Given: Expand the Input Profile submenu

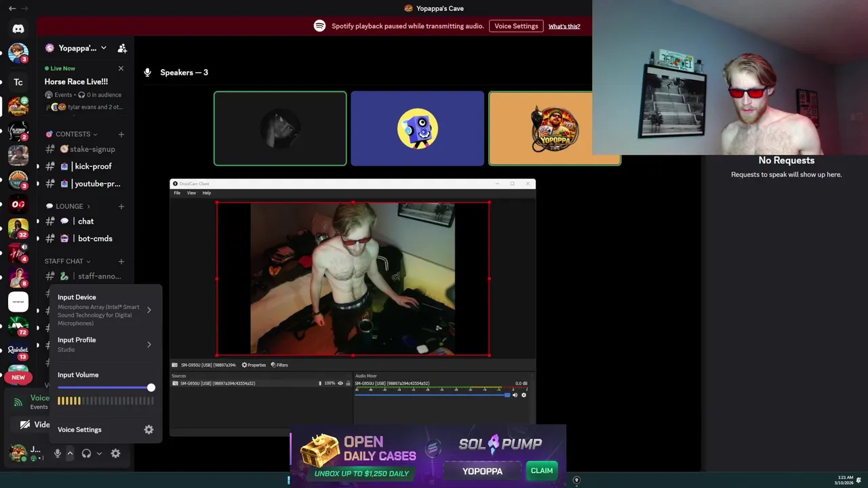Looking at the screenshot, I should click(149, 344).
